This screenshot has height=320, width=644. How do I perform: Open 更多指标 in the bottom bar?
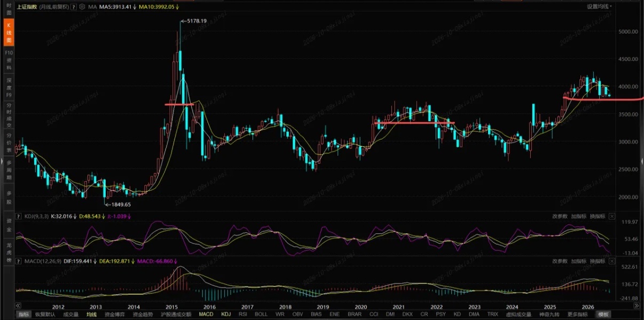click(578, 314)
